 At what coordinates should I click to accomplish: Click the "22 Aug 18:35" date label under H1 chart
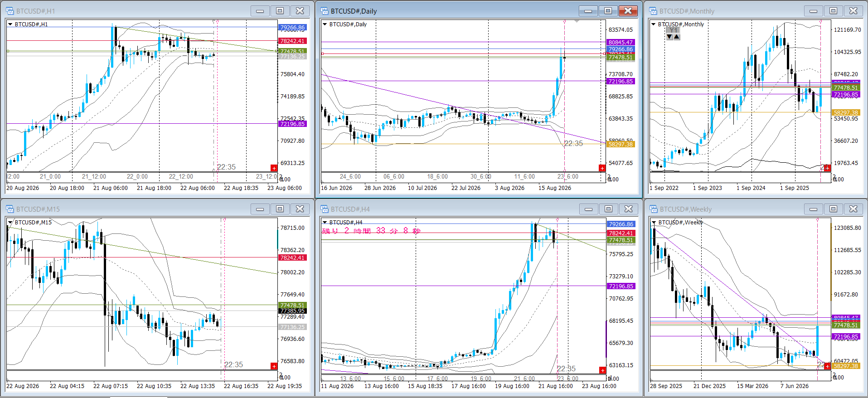point(241,188)
